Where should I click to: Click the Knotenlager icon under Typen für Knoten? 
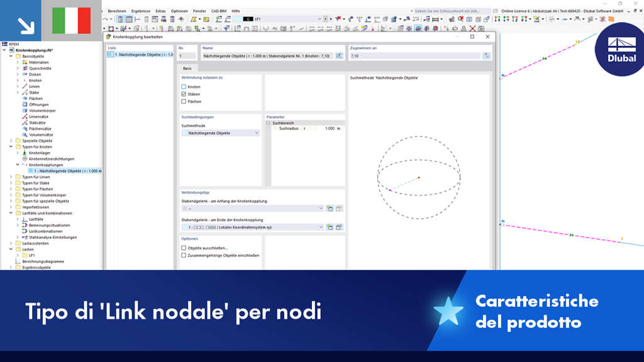click(x=24, y=153)
